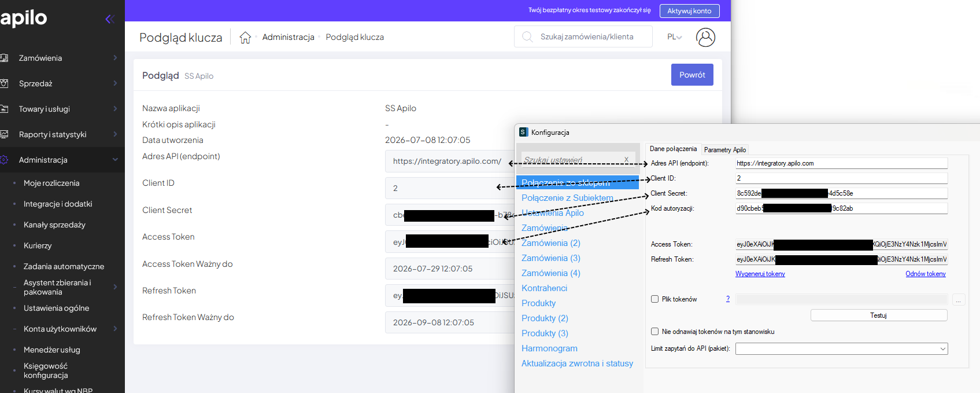The height and width of the screenshot is (393, 980).
Task: Select Kontrahenci settings item
Action: pos(544,288)
